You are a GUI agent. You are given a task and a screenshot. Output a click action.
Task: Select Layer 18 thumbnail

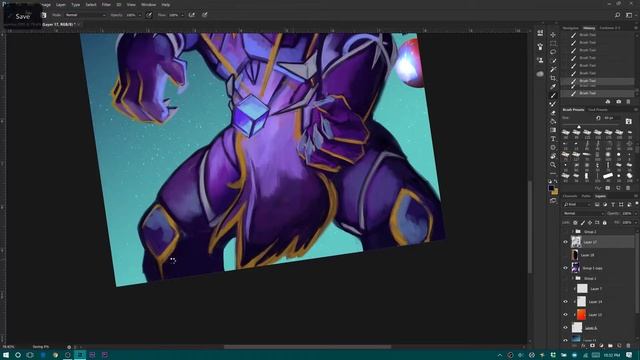click(575, 255)
